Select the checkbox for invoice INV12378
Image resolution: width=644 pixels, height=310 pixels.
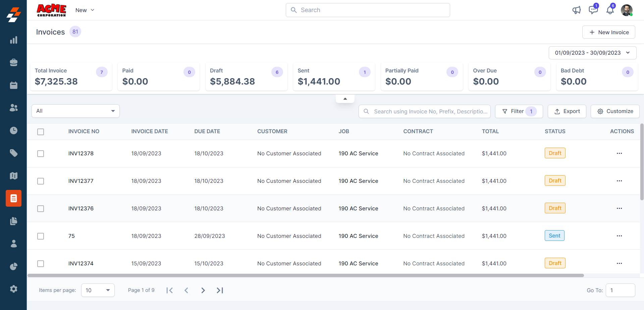[41, 154]
